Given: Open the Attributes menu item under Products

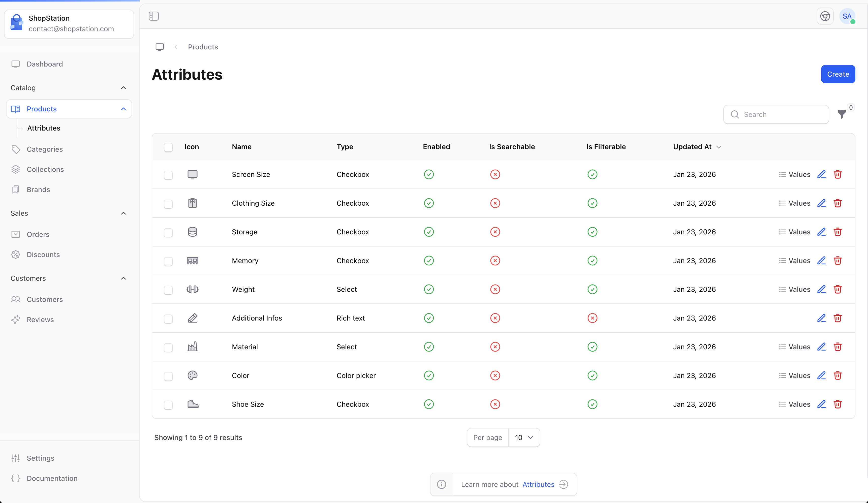Looking at the screenshot, I should pyautogui.click(x=44, y=128).
